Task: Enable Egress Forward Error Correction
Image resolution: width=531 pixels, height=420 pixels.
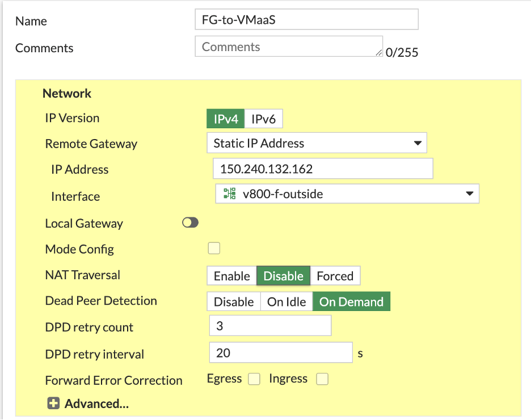Action: tap(254, 379)
